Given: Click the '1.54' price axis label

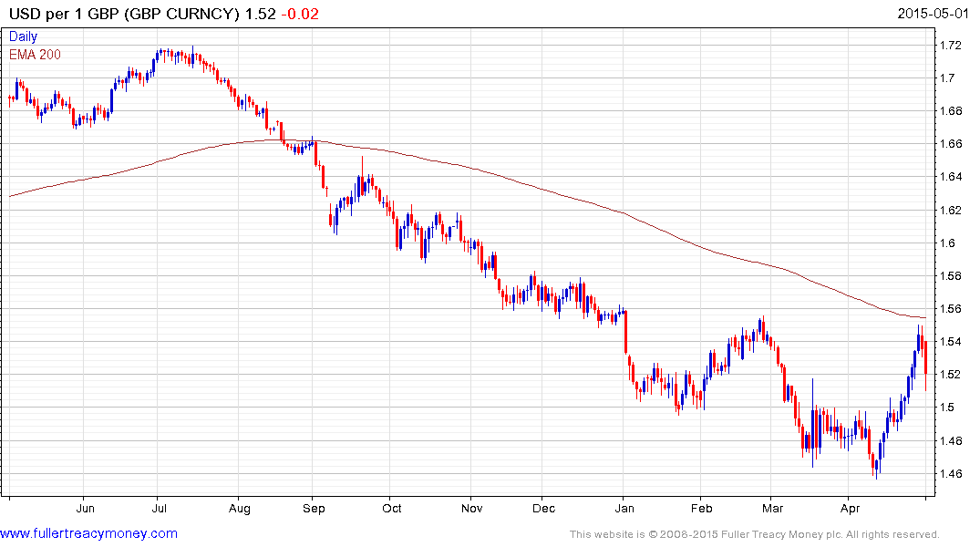Looking at the screenshot, I should point(951,342).
